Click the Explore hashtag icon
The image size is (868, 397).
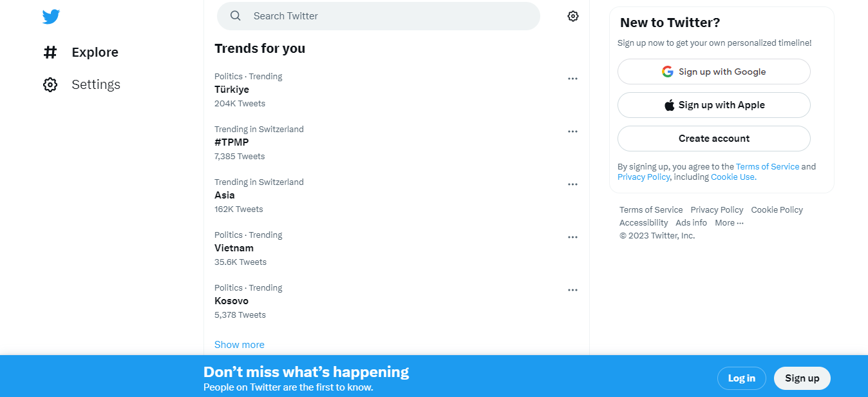point(50,52)
